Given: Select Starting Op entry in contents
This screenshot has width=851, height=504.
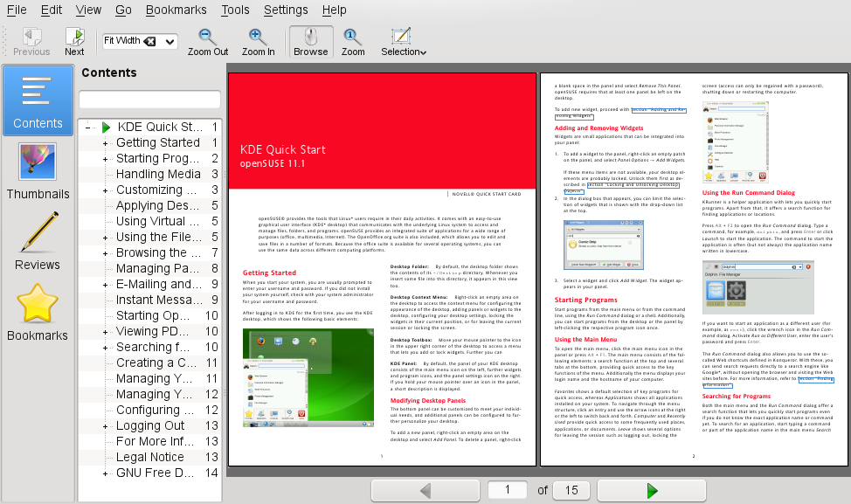Looking at the screenshot, I should coord(153,315).
